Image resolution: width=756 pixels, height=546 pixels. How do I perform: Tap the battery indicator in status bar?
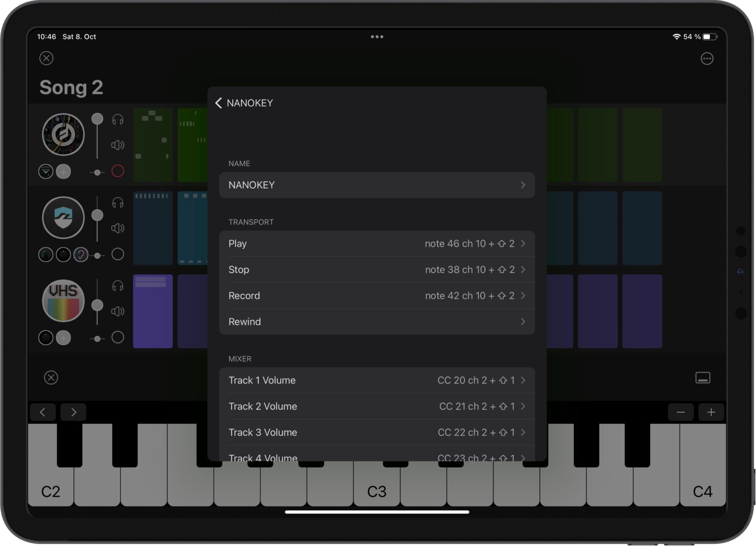tap(710, 37)
